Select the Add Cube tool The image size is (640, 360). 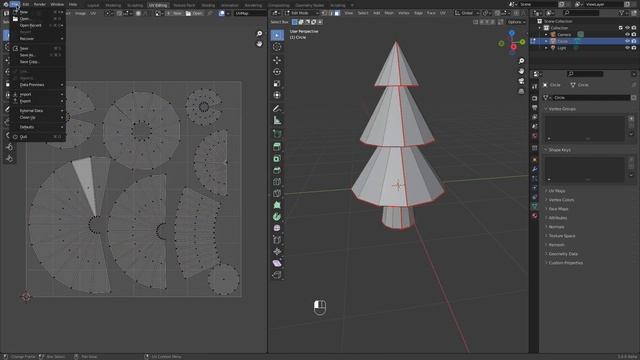click(277, 134)
